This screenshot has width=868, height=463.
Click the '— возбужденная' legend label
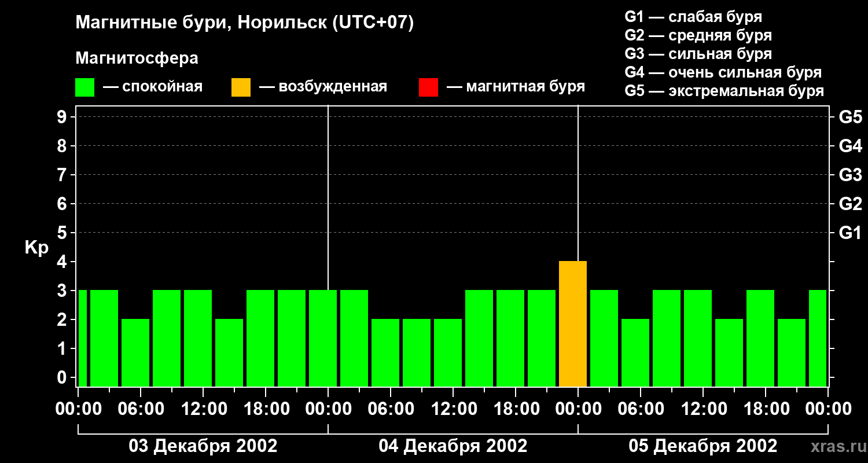(x=323, y=87)
